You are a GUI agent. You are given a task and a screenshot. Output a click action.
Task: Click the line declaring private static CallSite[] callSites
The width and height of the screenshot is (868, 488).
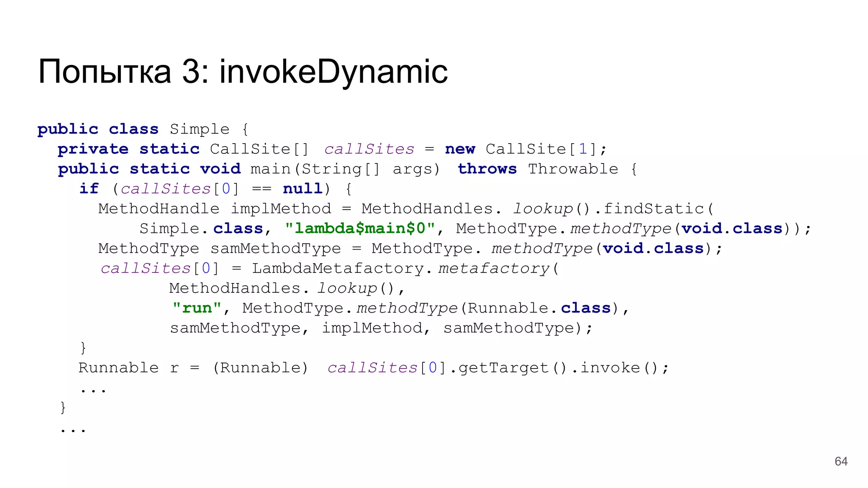[x=332, y=149]
